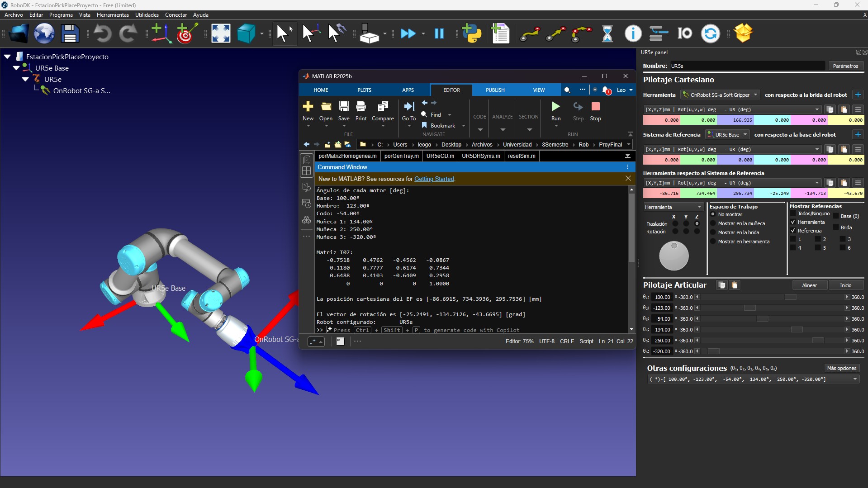Image resolution: width=868 pixels, height=488 pixels.
Task: Toggle fast simulation double-arrow icon
Action: [x=408, y=33]
